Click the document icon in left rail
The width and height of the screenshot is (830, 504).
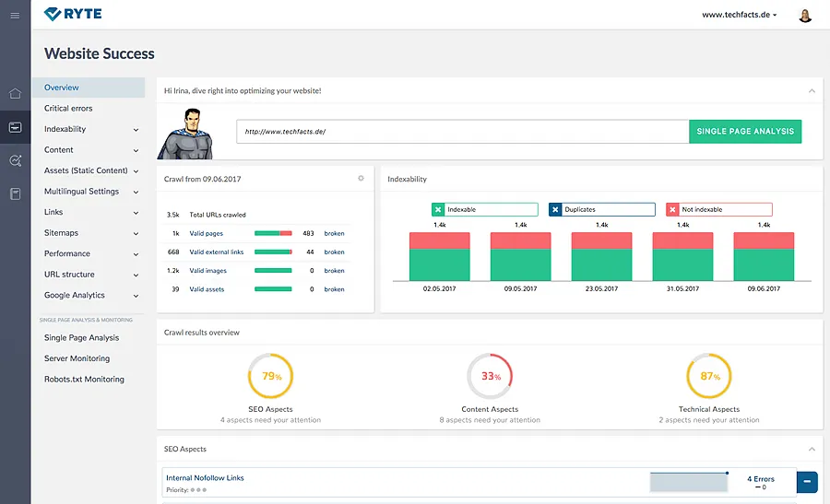tap(16, 194)
